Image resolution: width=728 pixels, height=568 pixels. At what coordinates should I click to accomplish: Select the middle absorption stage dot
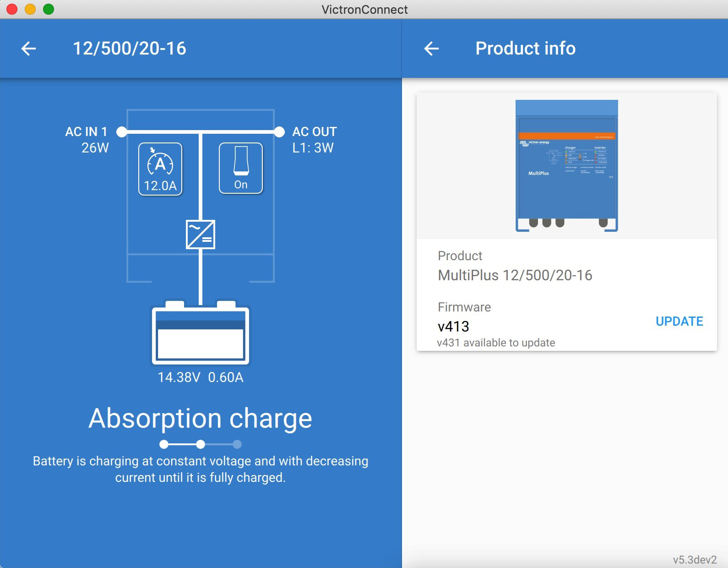(x=201, y=444)
